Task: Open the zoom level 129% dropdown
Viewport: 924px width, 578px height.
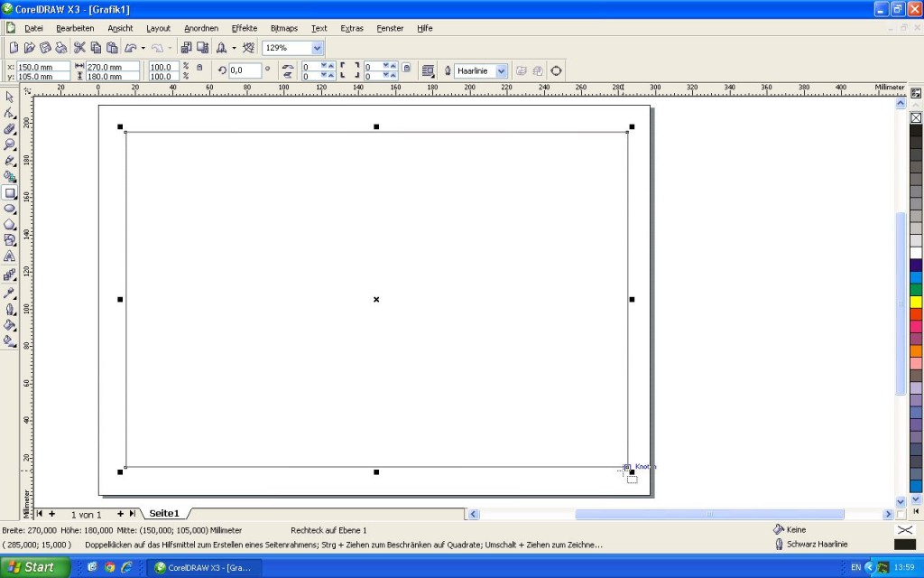Action: pyautogui.click(x=317, y=48)
